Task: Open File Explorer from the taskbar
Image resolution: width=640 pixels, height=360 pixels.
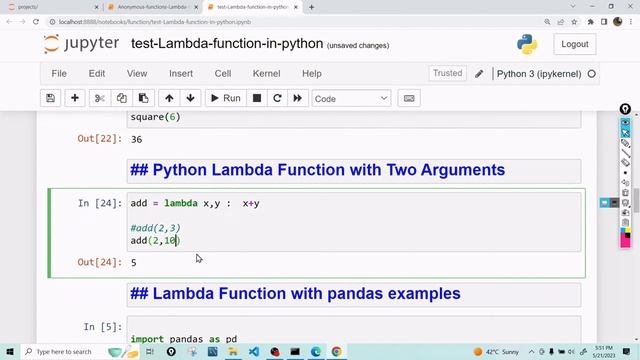Action: click(233, 351)
